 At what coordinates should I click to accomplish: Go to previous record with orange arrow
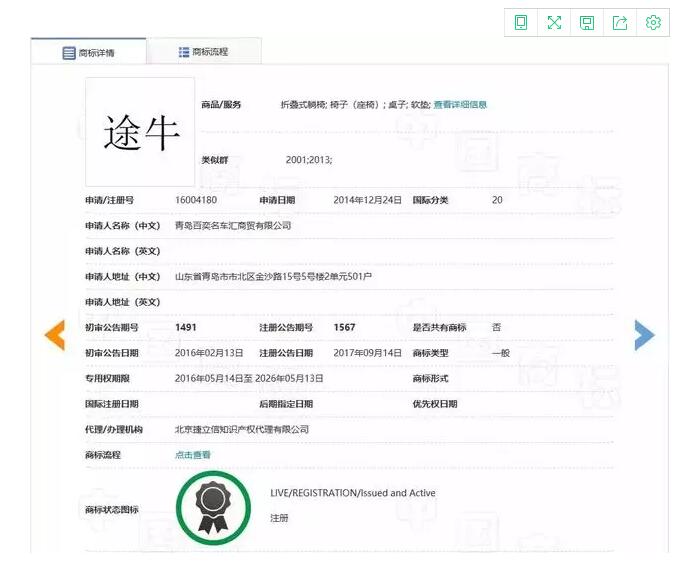pos(55,335)
